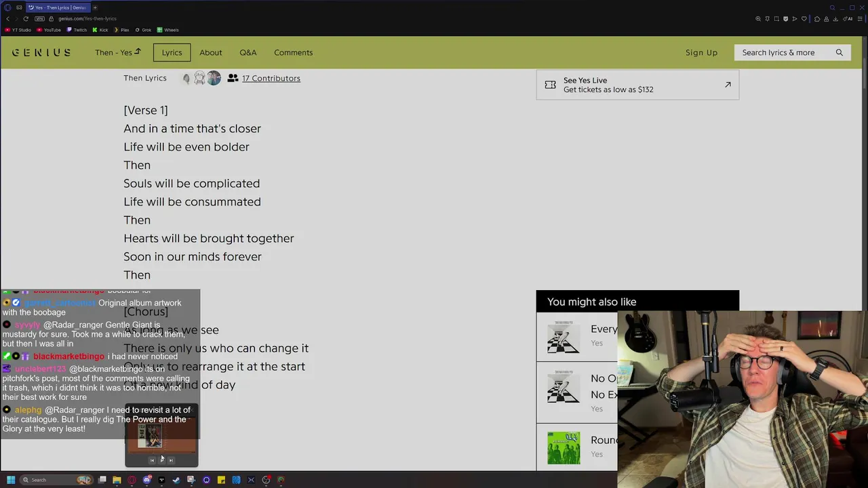
Task: Click lyric "Souls will be complicated"
Action: 191,183
